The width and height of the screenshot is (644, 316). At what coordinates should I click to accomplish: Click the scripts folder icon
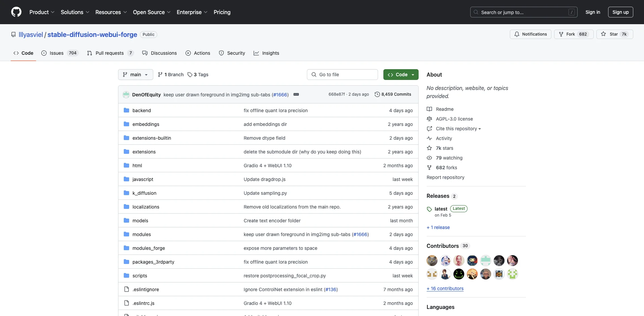[126, 275]
